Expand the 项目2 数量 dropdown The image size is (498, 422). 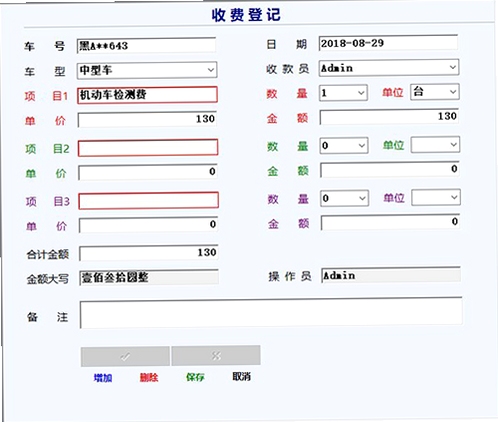point(344,145)
